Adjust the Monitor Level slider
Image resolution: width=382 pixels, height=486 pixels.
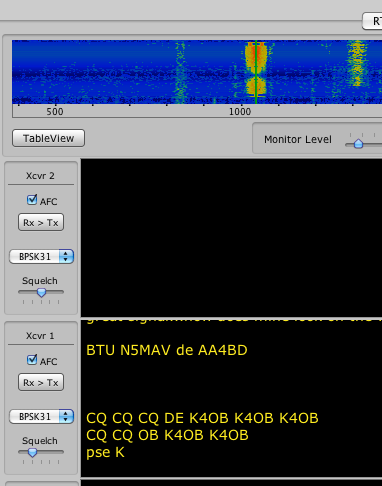[x=358, y=144]
